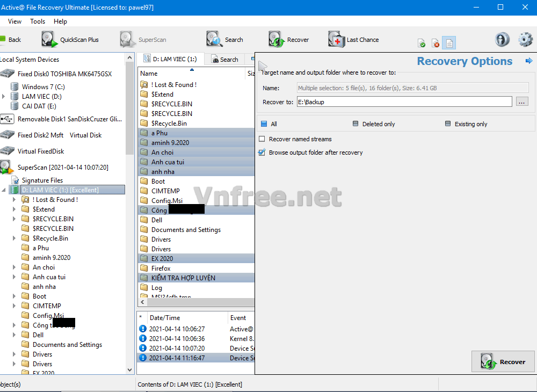
Task: Open the Search tool in the toolbar
Action: [x=224, y=40]
